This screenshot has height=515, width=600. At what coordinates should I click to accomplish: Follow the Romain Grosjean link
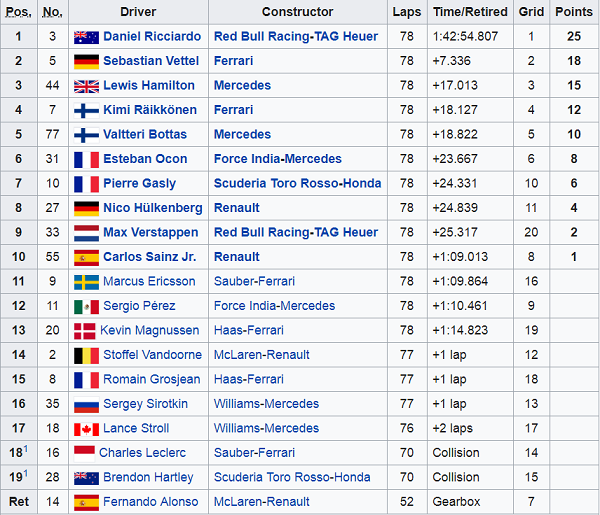pos(152,379)
